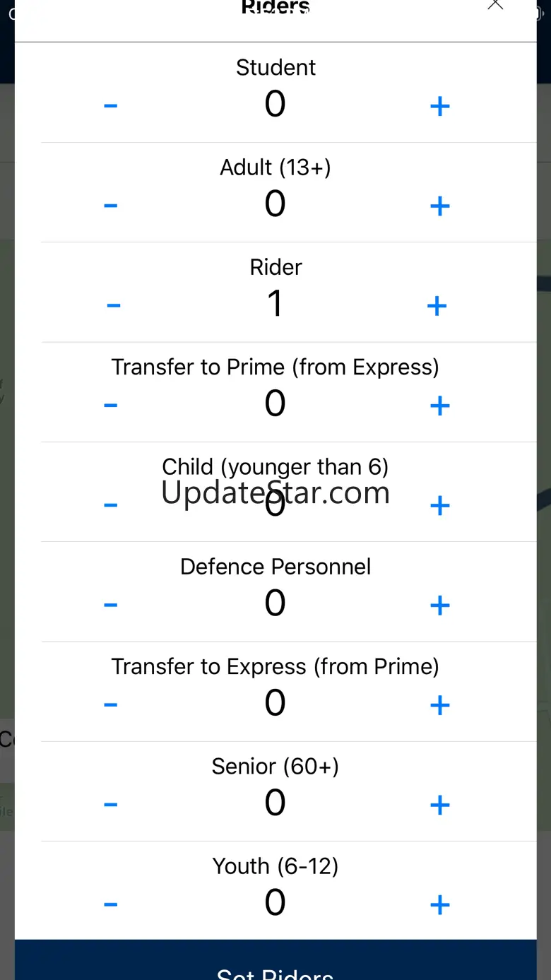Remove one Adult (13+) rider
The image size is (551, 980).
[x=111, y=206]
